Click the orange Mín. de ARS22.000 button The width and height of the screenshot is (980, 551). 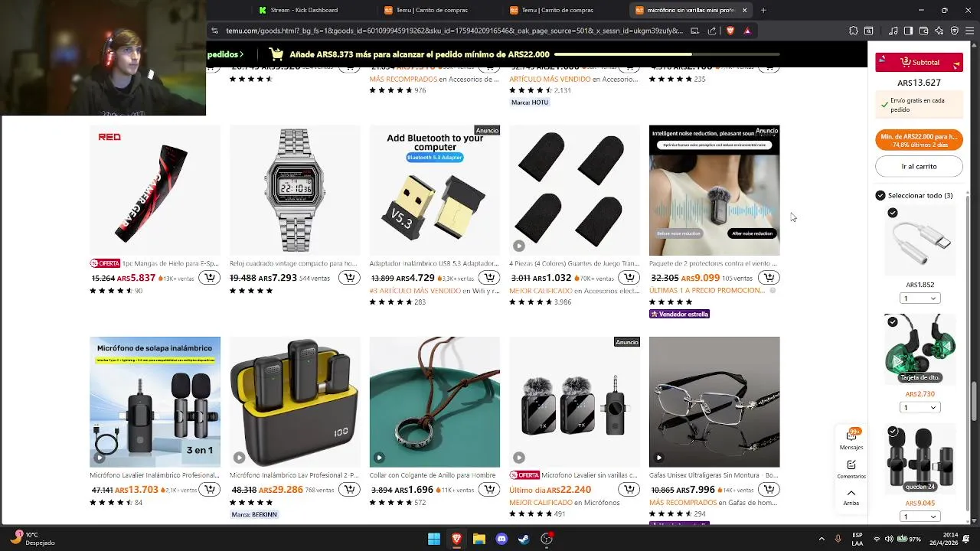[x=919, y=140]
